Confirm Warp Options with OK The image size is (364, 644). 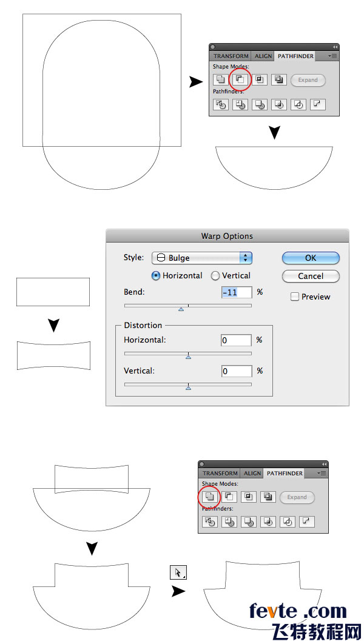coord(311,258)
